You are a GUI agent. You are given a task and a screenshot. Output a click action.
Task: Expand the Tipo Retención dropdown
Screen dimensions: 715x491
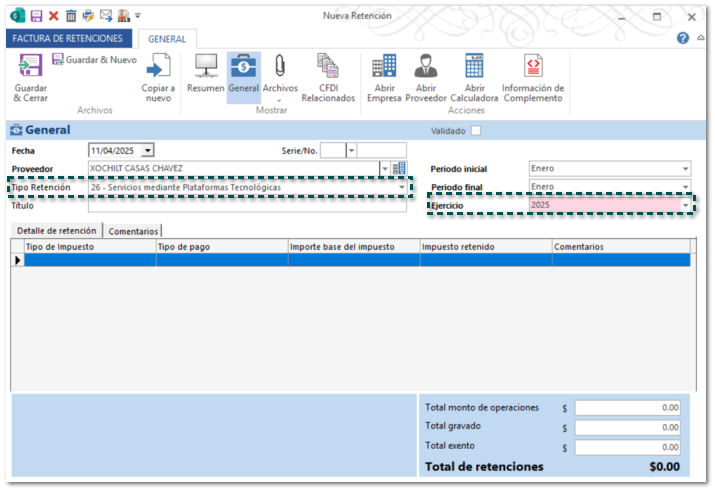[402, 187]
